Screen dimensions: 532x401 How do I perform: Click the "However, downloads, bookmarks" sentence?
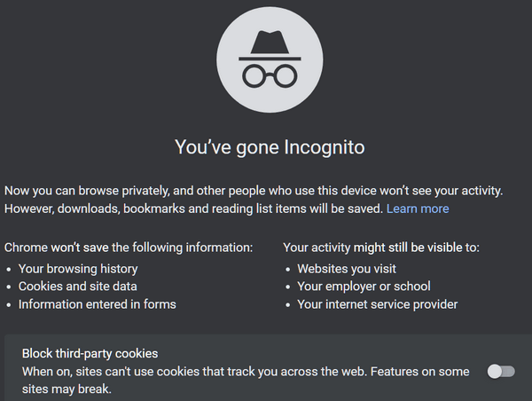[x=193, y=208]
